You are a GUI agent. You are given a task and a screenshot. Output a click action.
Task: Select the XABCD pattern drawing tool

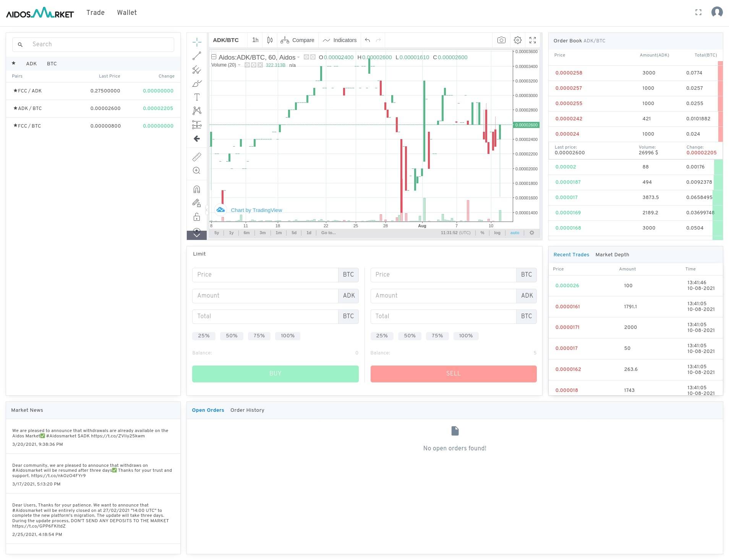tap(197, 110)
